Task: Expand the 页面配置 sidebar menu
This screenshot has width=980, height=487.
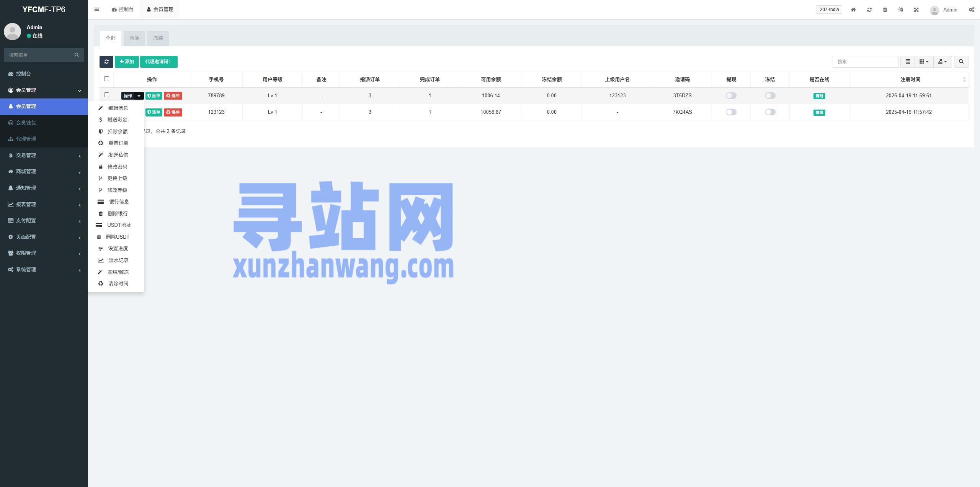Action: click(44, 237)
